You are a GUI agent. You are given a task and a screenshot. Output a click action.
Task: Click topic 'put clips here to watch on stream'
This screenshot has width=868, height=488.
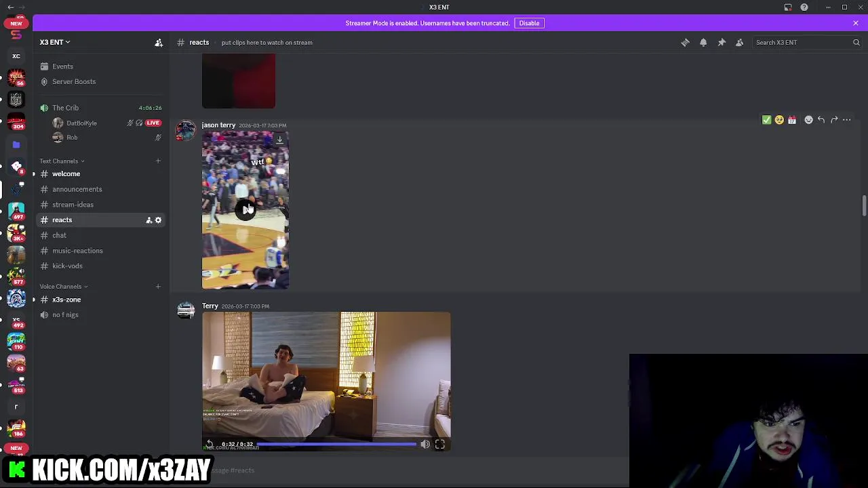point(267,43)
